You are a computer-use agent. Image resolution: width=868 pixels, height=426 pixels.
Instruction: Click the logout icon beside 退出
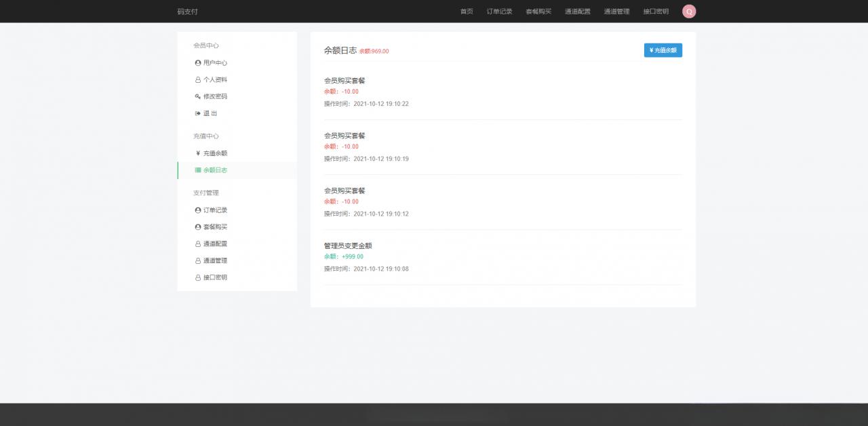[x=198, y=113]
